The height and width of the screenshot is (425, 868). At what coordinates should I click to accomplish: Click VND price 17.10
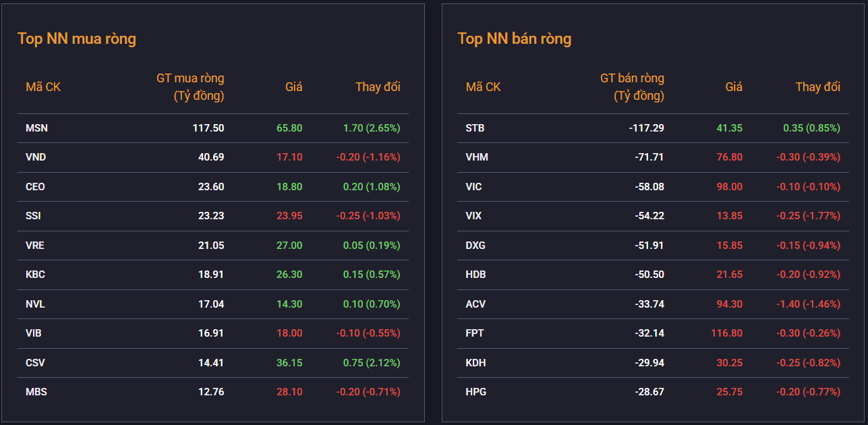[289, 157]
